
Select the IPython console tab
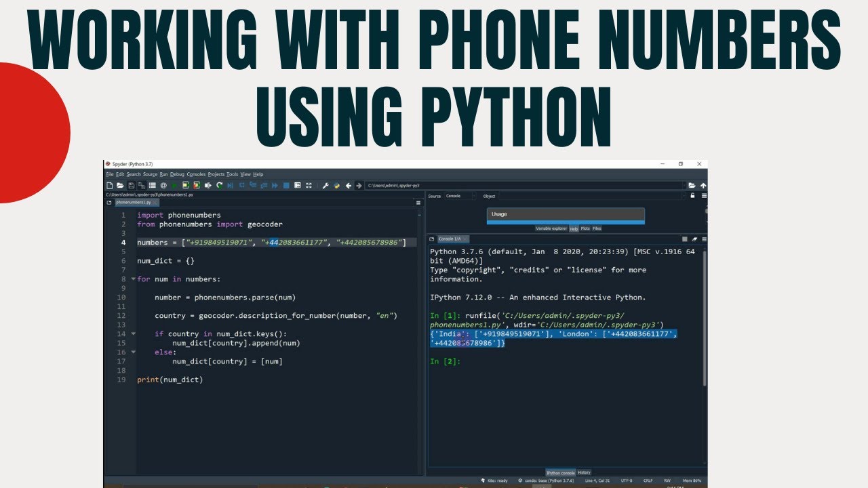click(561, 472)
